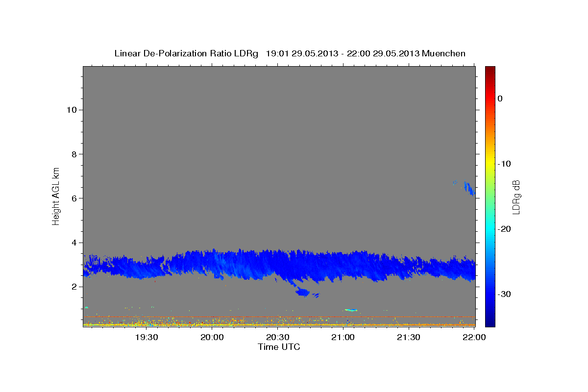Click the "21:00" time tick label
The height and width of the screenshot is (392, 588).
tap(343, 337)
